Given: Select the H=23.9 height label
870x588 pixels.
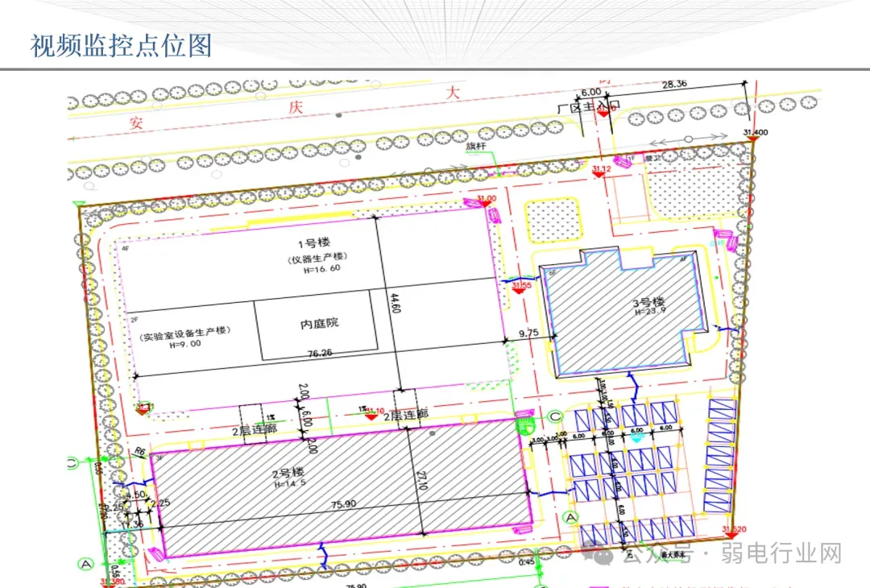Looking at the screenshot, I should pyautogui.click(x=650, y=312).
